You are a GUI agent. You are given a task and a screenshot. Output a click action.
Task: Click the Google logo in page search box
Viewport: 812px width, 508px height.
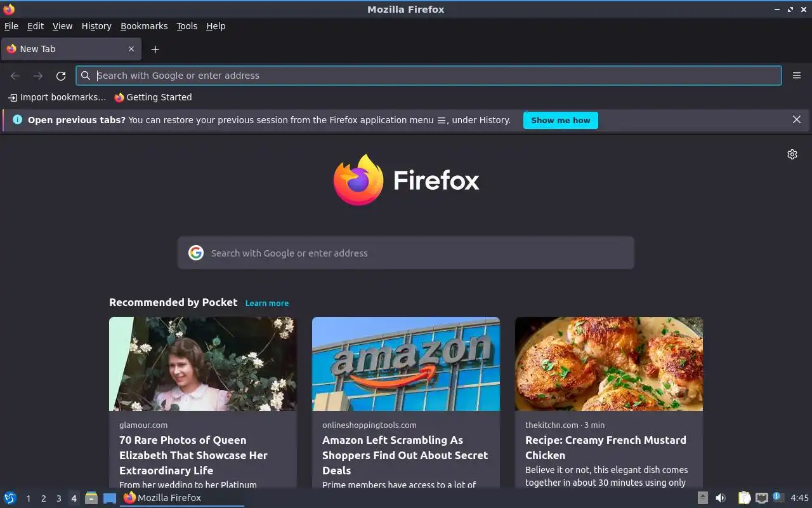click(x=196, y=253)
